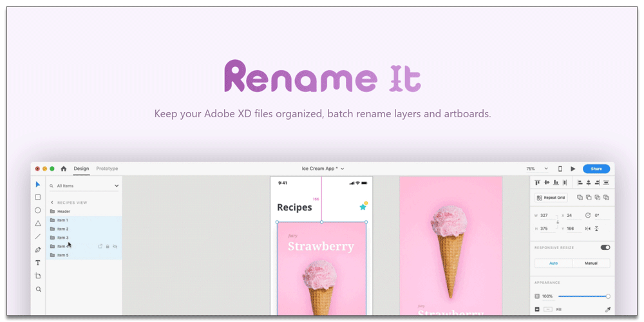Screen dimensions: 644x322
Task: Select the Ellipse tool
Action: click(38, 210)
